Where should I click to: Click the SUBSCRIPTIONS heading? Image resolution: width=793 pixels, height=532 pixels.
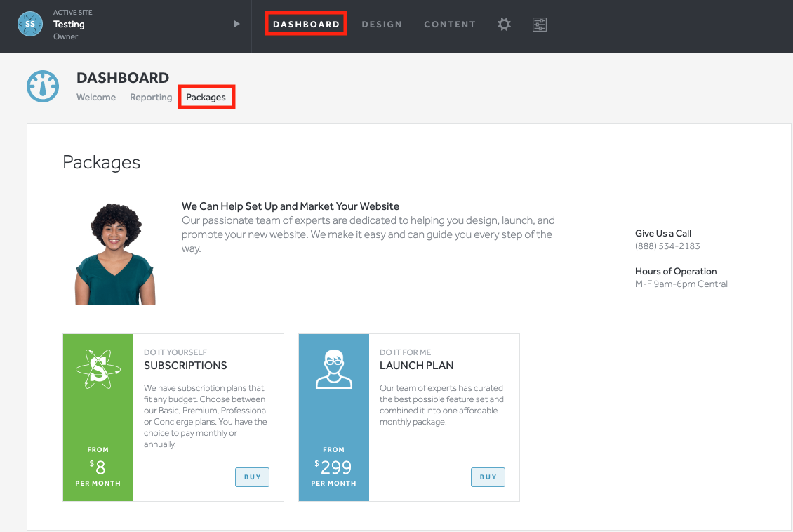tap(185, 366)
